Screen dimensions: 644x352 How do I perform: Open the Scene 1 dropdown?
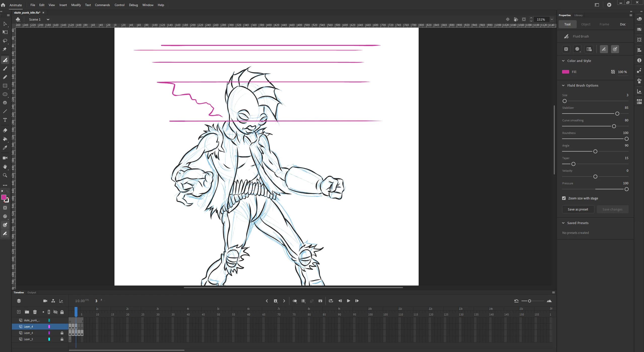tap(48, 19)
